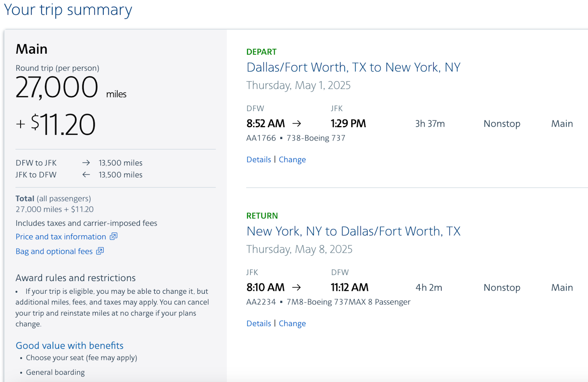This screenshot has height=382, width=588.
Task: Click the Good value with benefits heading
Action: coord(69,346)
